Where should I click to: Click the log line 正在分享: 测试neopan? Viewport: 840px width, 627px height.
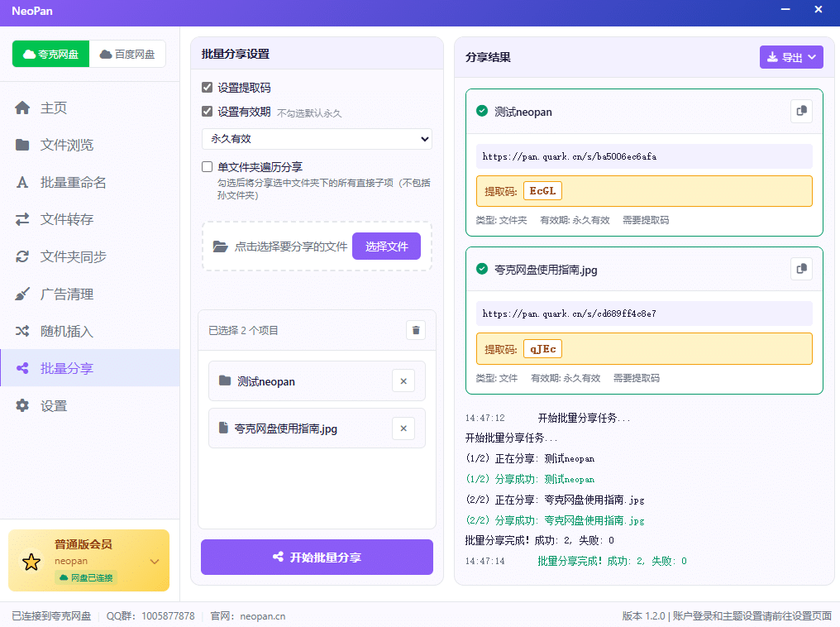tap(530, 458)
